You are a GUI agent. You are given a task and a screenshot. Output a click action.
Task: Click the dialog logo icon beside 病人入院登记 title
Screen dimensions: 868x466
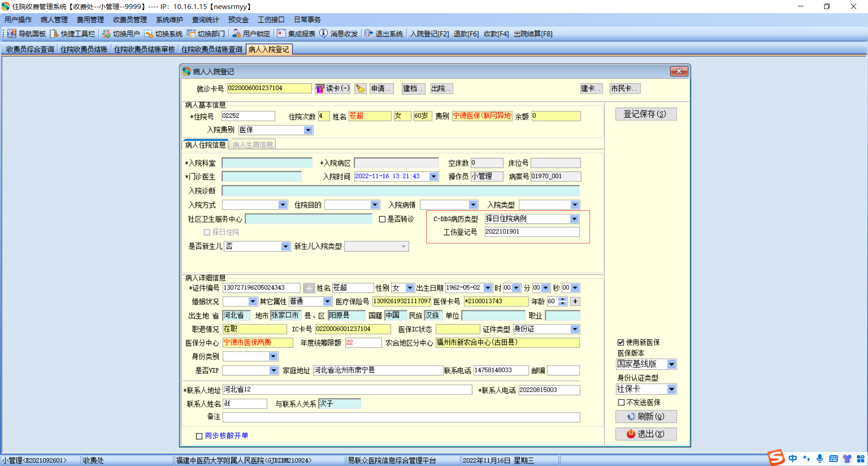[x=187, y=71]
